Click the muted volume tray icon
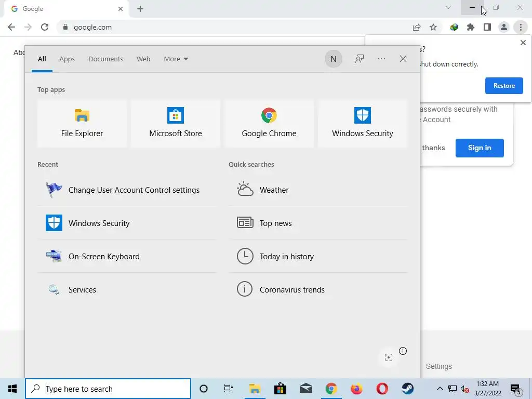The image size is (532, 399). [x=465, y=389]
